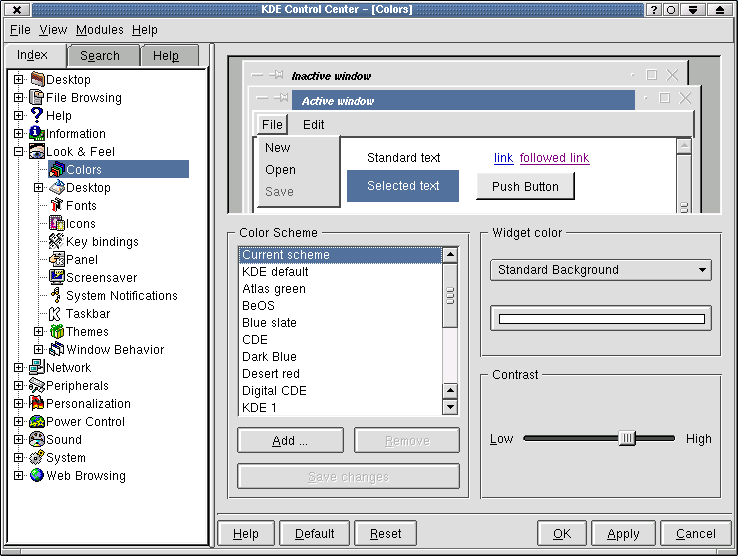Screen dimensions: 738x556
Task: Click the Peripherals category icon
Action: click(x=37, y=385)
